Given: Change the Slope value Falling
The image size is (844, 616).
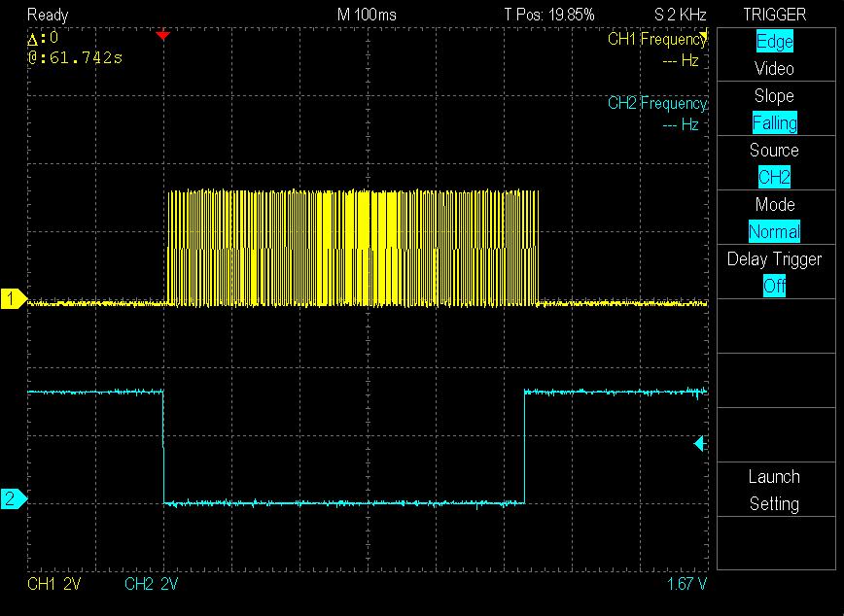Looking at the screenshot, I should pos(774,122).
